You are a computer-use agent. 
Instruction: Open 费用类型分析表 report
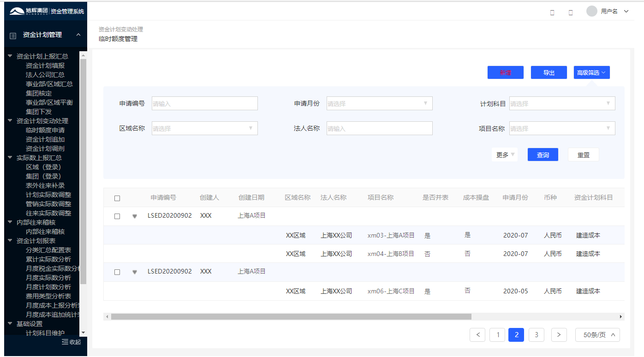point(48,296)
